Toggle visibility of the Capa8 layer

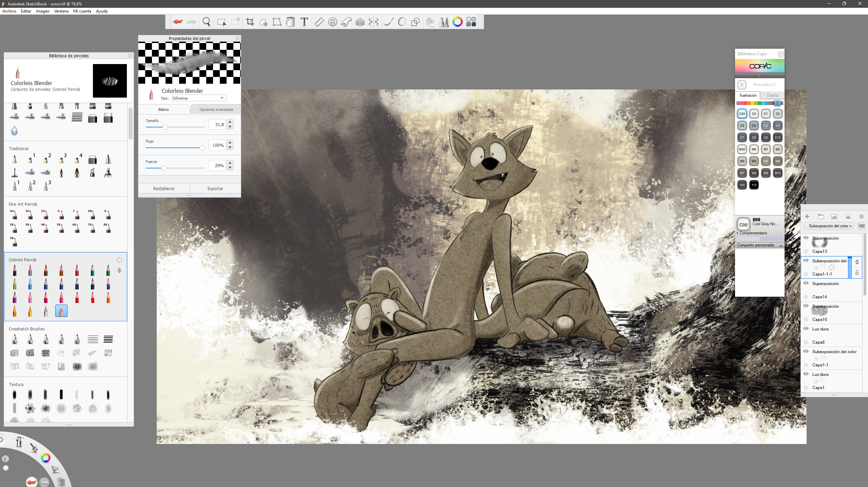coord(806,329)
